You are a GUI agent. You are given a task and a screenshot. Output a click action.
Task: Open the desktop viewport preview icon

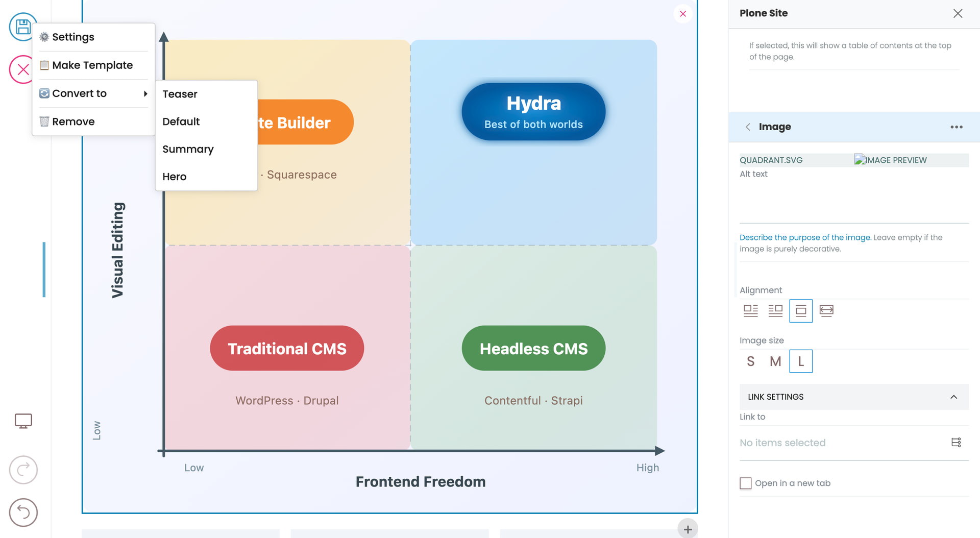(23, 421)
